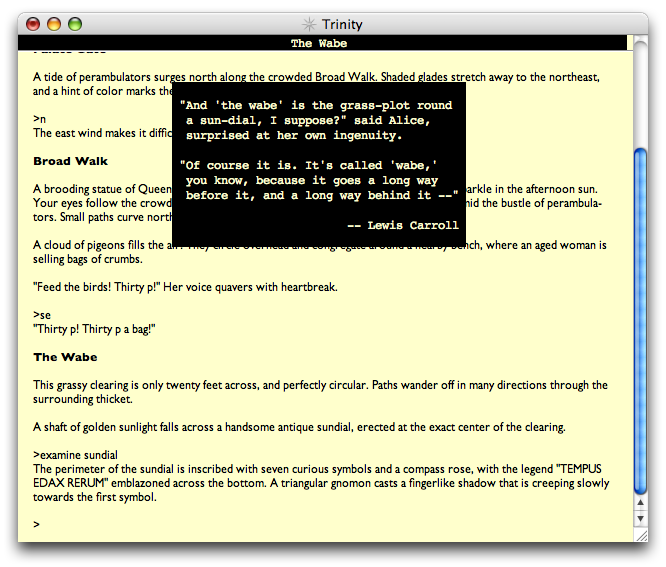Screen dimensions: 666x567
Task: Click 'The Wabe' black status bar
Action: click(x=316, y=43)
